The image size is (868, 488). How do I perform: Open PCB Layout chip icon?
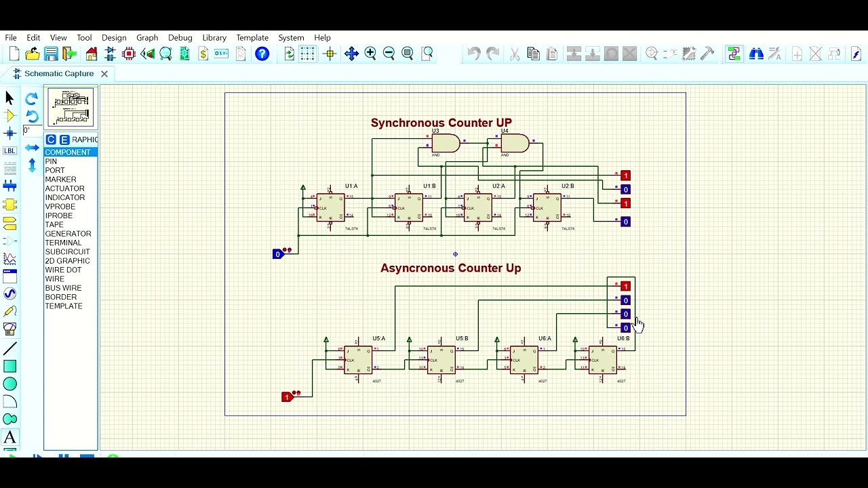[129, 54]
